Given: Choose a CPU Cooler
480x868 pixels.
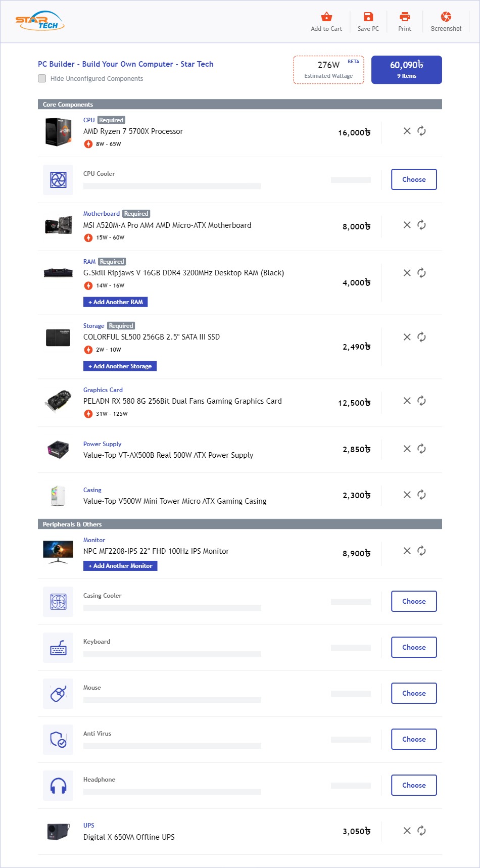Looking at the screenshot, I should point(414,180).
